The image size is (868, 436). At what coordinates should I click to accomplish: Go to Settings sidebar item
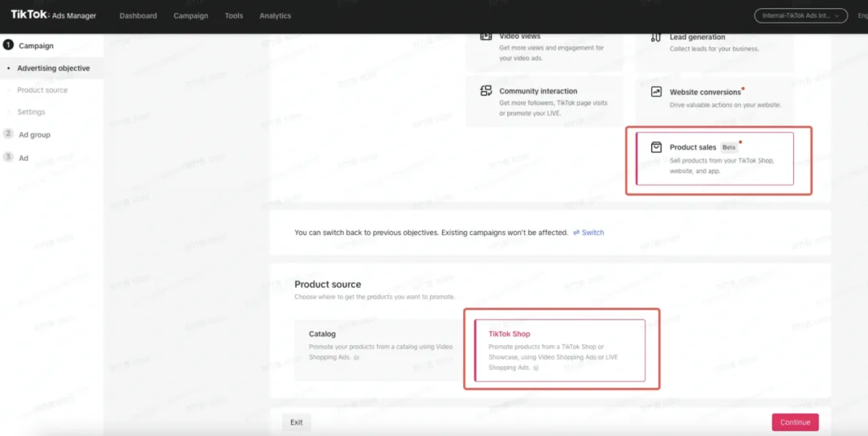[31, 112]
